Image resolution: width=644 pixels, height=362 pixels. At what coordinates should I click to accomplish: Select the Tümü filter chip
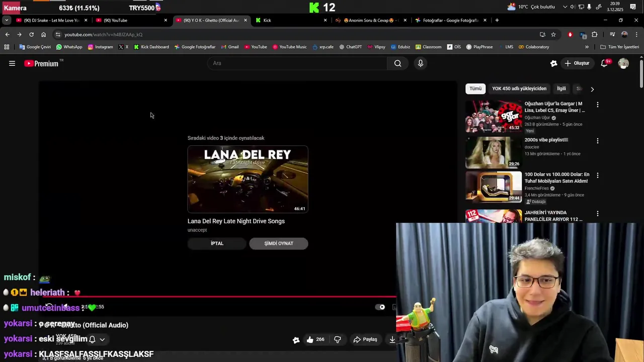pos(475,88)
